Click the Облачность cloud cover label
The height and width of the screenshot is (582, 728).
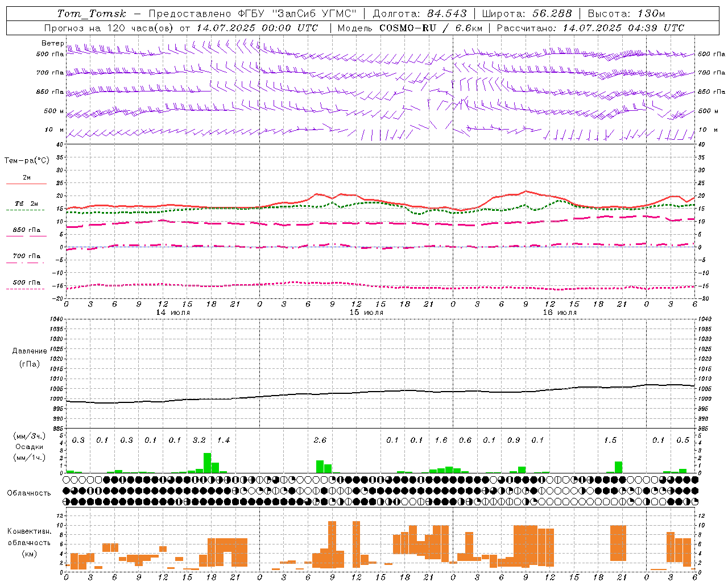click(29, 493)
